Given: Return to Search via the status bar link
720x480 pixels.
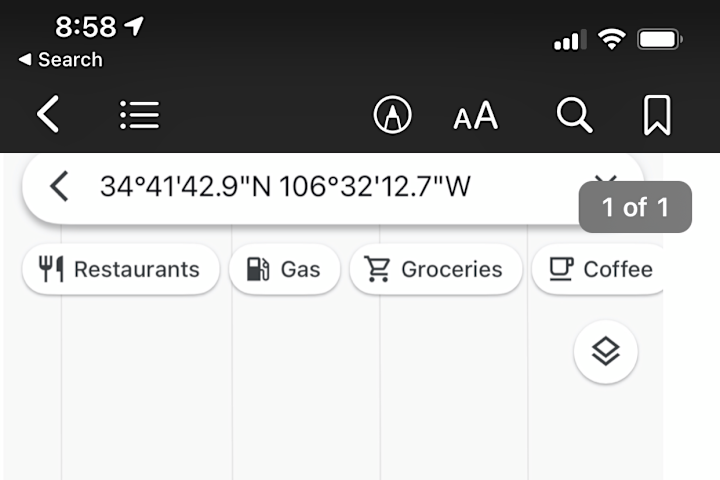Looking at the screenshot, I should click(x=61, y=60).
